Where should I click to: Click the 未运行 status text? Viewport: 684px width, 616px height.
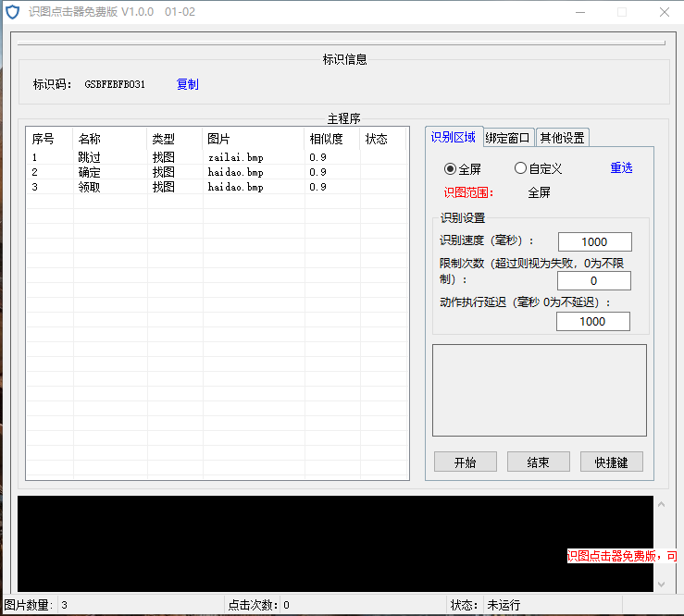pos(504,605)
